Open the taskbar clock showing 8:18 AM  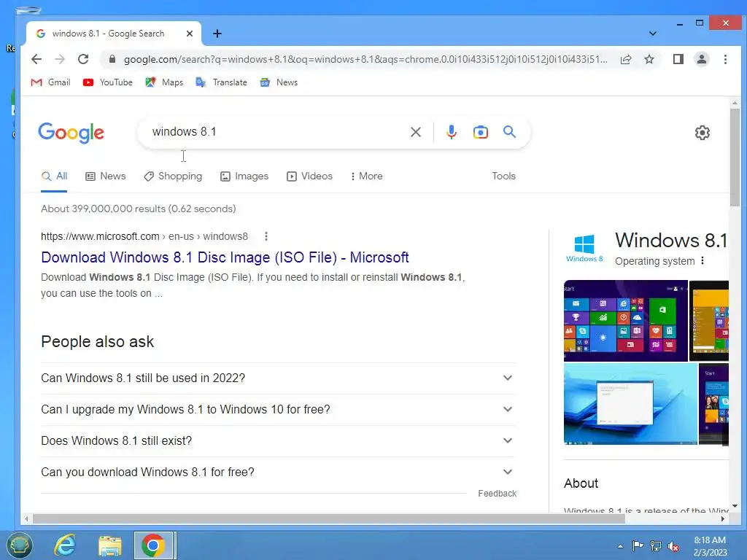point(709,545)
